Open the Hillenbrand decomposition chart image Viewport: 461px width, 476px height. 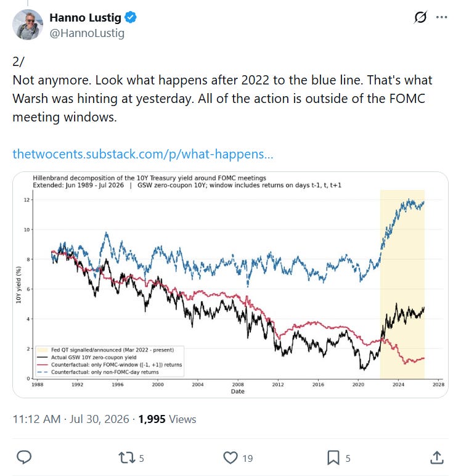point(230,285)
